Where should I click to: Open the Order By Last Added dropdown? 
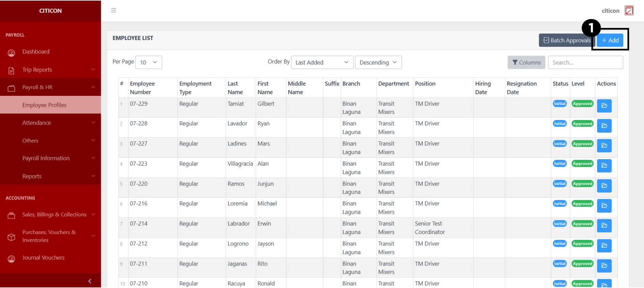pos(322,62)
